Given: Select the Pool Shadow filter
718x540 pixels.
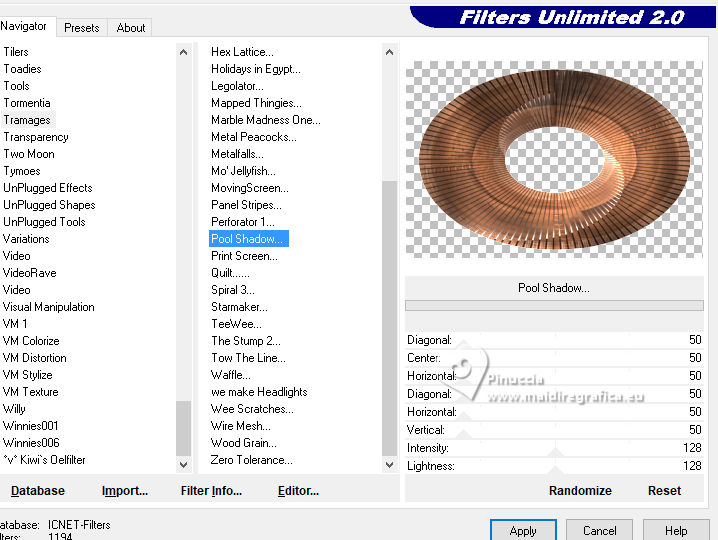Looking at the screenshot, I should click(x=249, y=239).
